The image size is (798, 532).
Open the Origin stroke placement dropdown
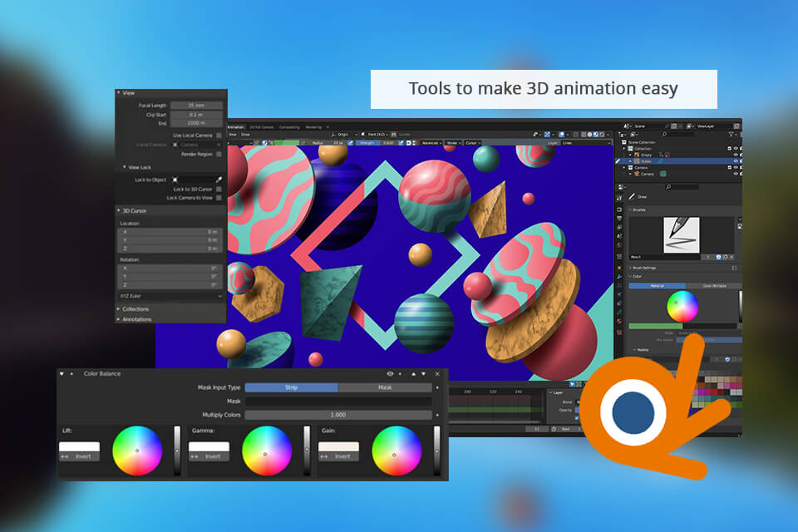tap(343, 135)
